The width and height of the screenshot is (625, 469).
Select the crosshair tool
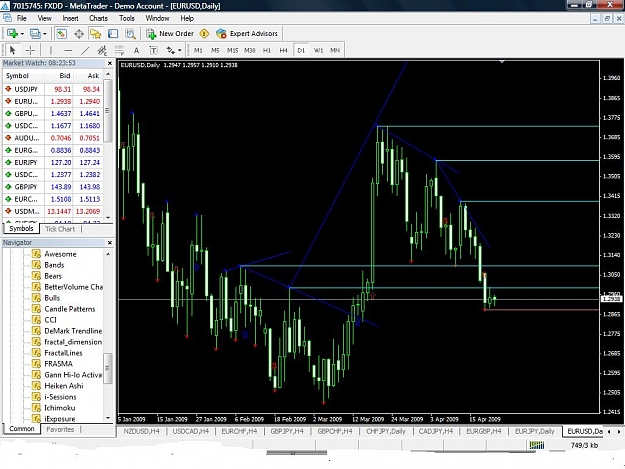[30, 50]
